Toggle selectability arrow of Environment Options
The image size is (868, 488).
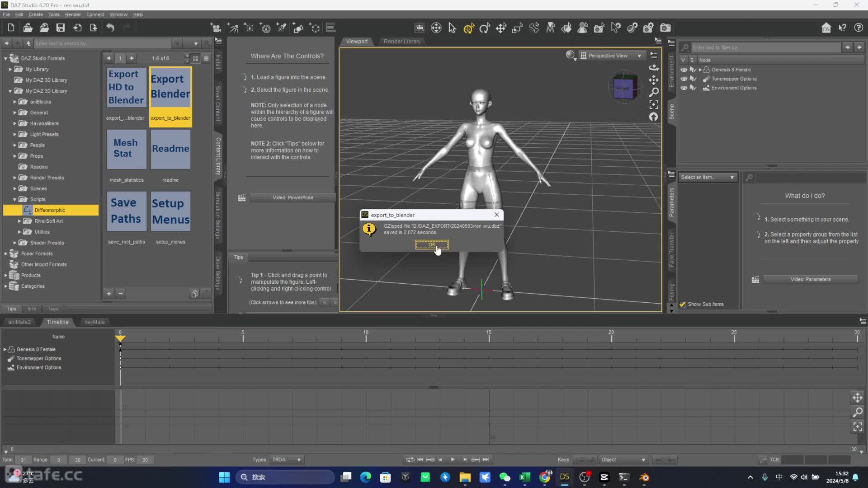(693, 88)
